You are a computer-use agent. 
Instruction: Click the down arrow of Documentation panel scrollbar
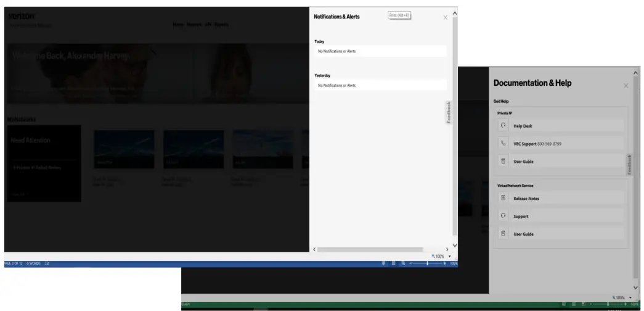pos(636,288)
